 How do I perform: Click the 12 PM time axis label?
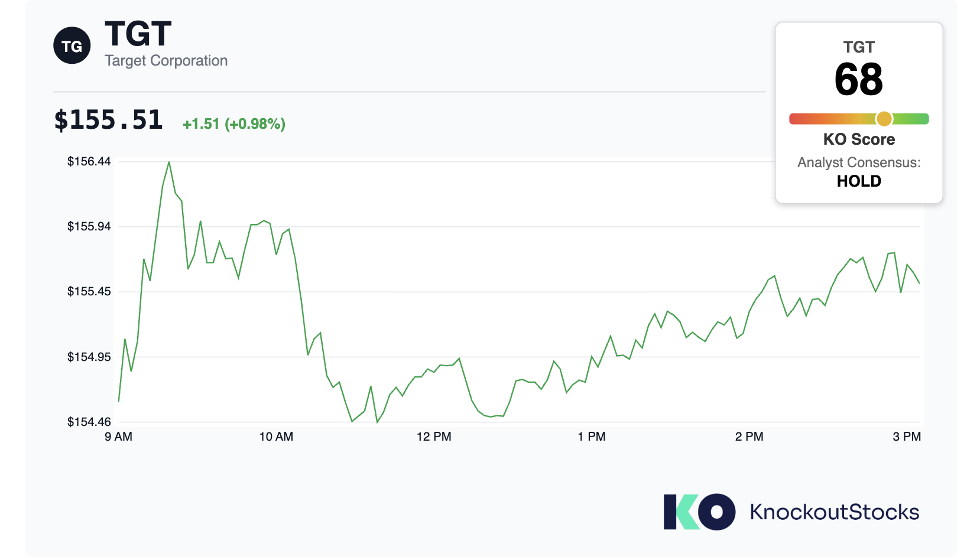(x=434, y=437)
